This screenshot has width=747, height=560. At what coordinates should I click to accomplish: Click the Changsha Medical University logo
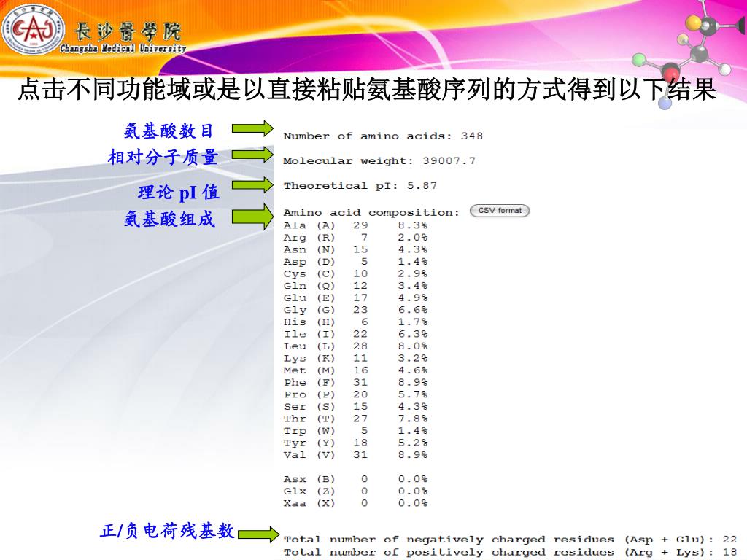32,29
